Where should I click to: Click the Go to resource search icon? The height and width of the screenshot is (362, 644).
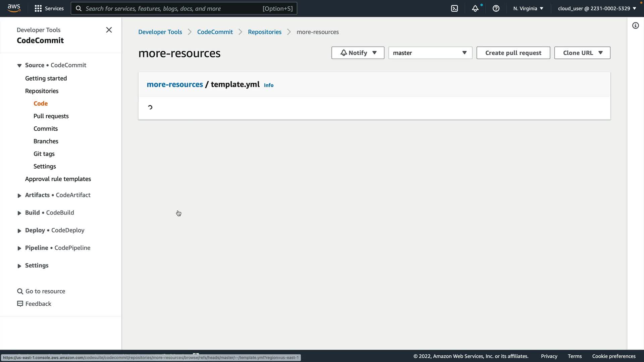20,291
